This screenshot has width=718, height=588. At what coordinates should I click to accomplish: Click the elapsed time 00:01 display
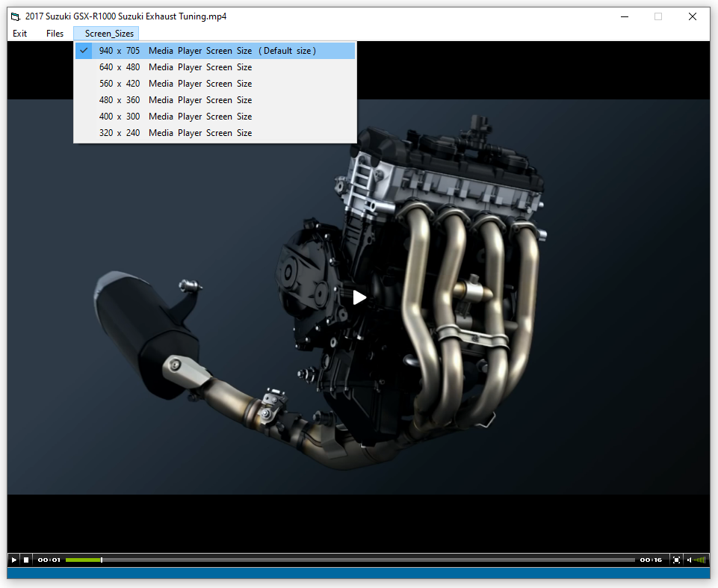click(49, 560)
